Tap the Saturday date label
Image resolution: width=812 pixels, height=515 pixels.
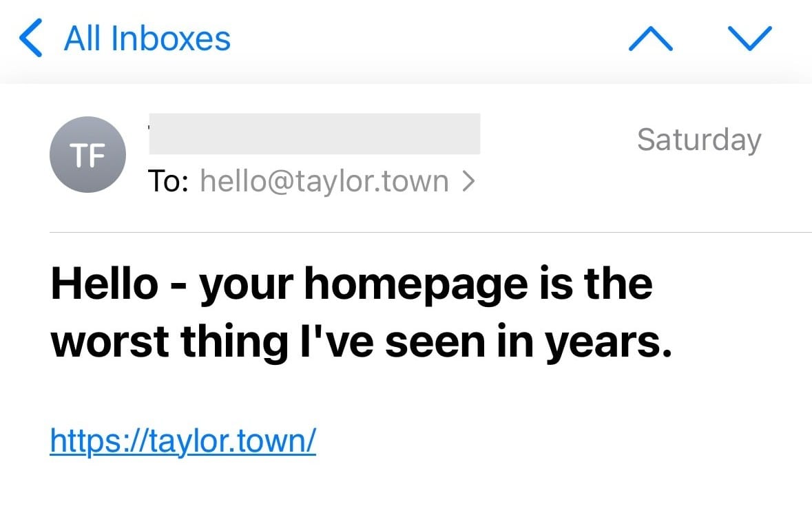698,140
